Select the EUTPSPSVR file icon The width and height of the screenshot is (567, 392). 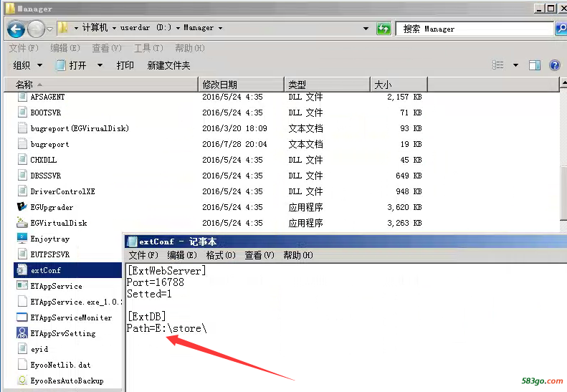pos(22,254)
